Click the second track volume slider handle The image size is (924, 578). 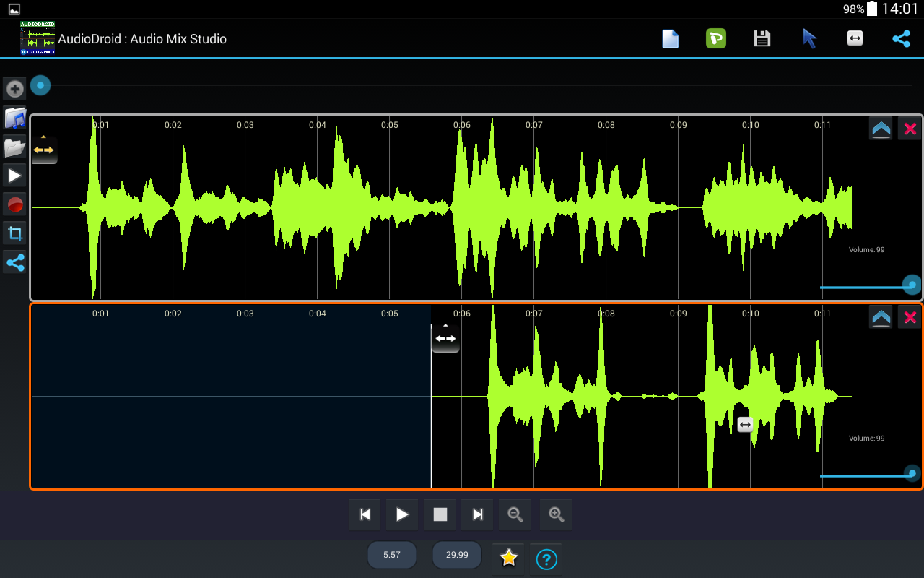[x=912, y=474]
